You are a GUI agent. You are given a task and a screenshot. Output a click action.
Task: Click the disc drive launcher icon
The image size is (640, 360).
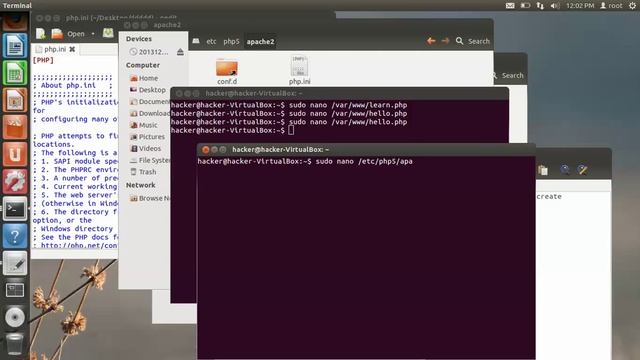pyautogui.click(x=15, y=318)
